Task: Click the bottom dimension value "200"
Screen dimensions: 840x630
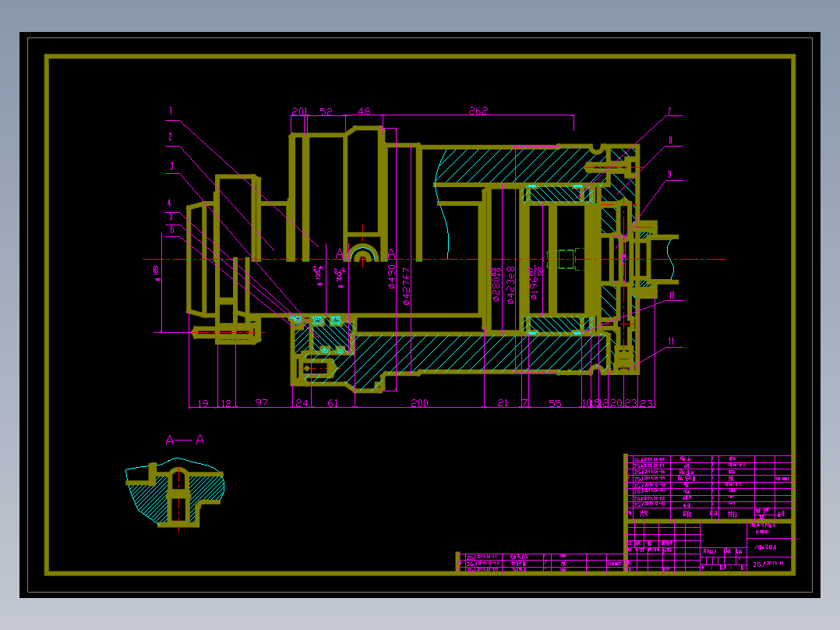Action: click(x=419, y=402)
